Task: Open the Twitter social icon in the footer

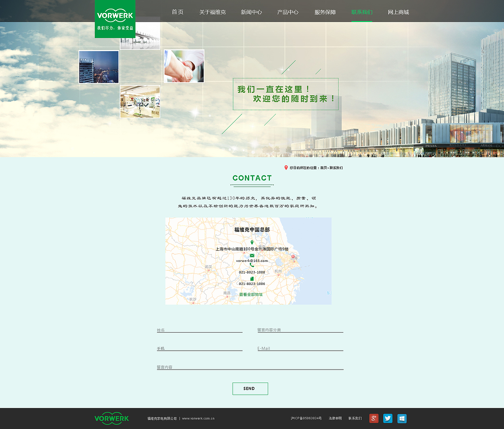Action: [387, 418]
